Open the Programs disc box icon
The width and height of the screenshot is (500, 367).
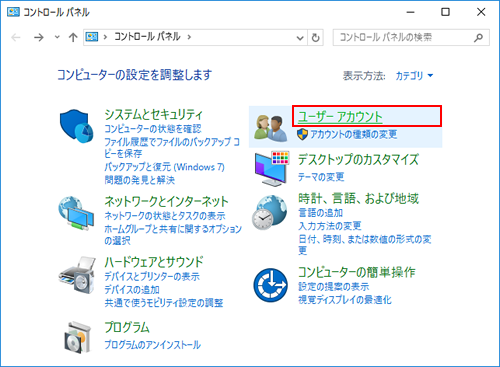[x=77, y=337]
